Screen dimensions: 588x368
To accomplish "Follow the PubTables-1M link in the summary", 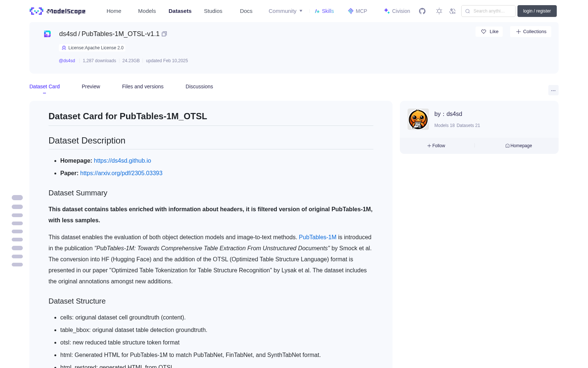I will (318, 237).
